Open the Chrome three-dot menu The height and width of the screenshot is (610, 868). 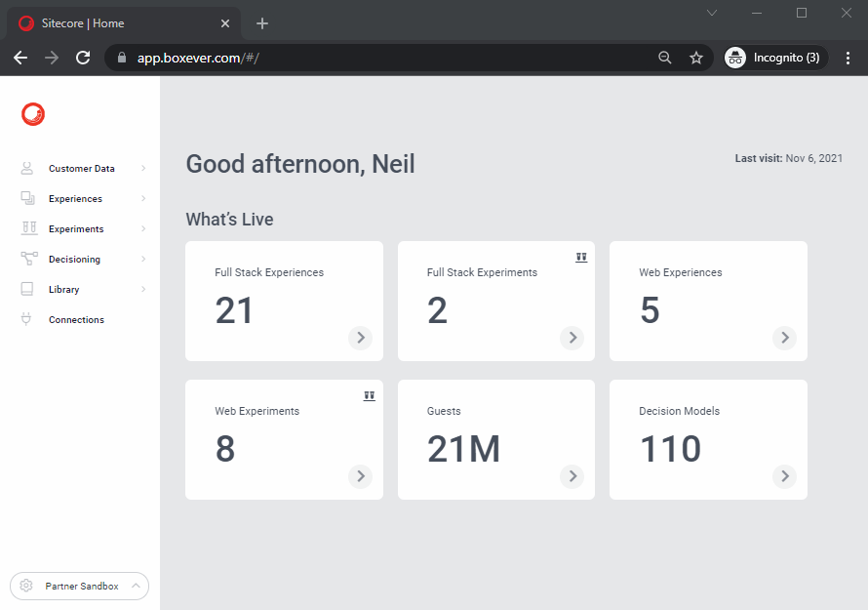click(x=848, y=58)
